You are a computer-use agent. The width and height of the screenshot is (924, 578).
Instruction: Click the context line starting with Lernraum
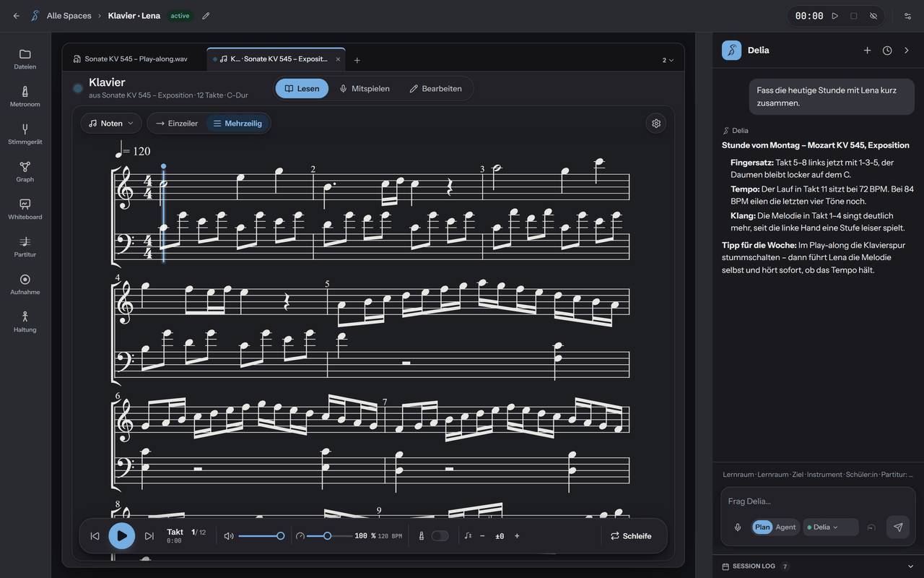(818, 475)
